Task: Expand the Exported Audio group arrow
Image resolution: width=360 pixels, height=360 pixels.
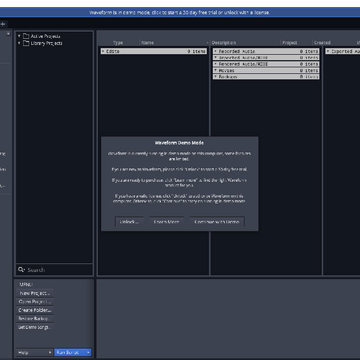Action: pos(328,51)
